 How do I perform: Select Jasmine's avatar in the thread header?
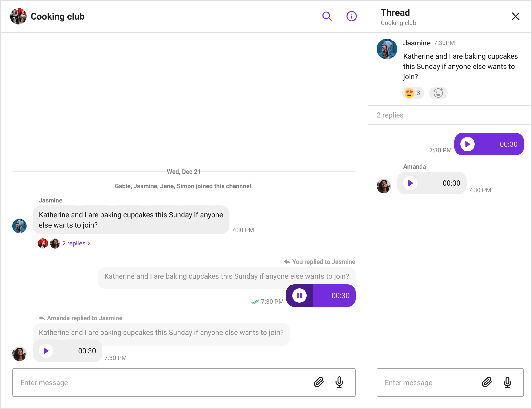[x=387, y=49]
